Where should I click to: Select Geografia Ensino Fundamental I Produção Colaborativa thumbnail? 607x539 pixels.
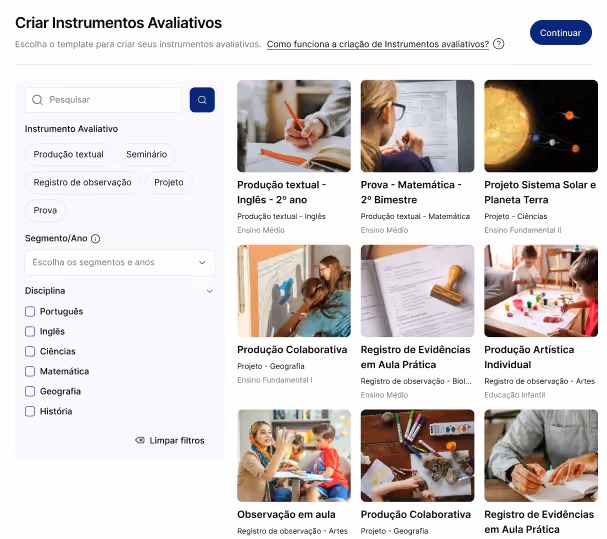pos(294,291)
